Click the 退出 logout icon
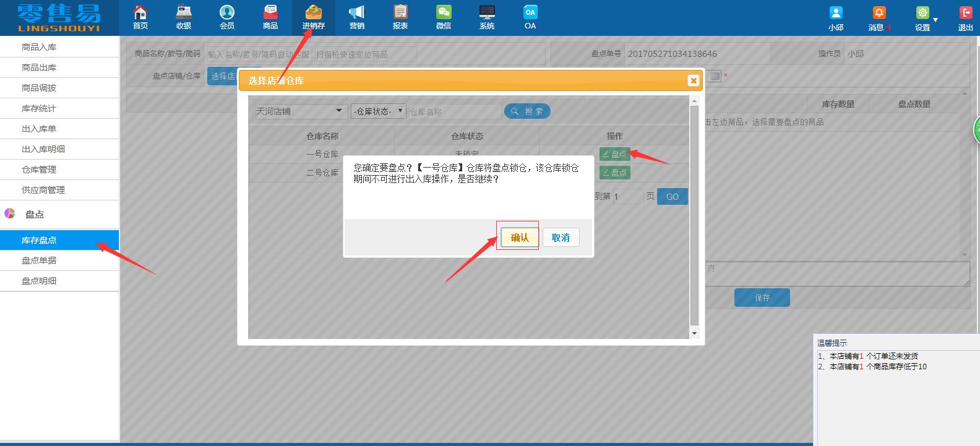 [x=966, y=13]
